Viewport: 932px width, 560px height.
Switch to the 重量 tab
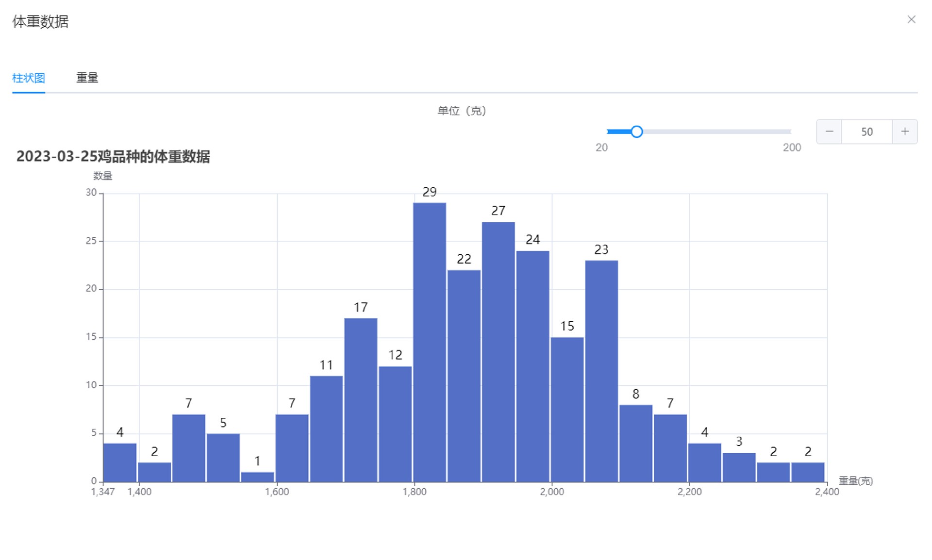[87, 78]
